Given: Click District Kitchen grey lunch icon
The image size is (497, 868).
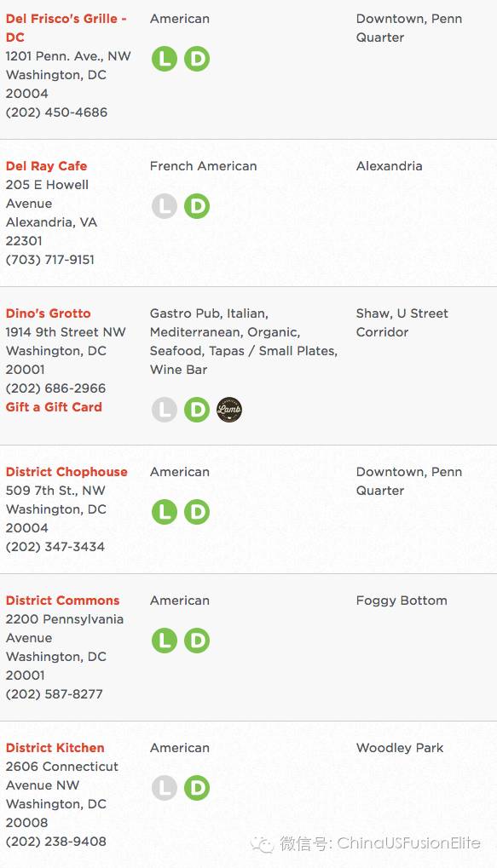Looking at the screenshot, I should click(x=165, y=788).
